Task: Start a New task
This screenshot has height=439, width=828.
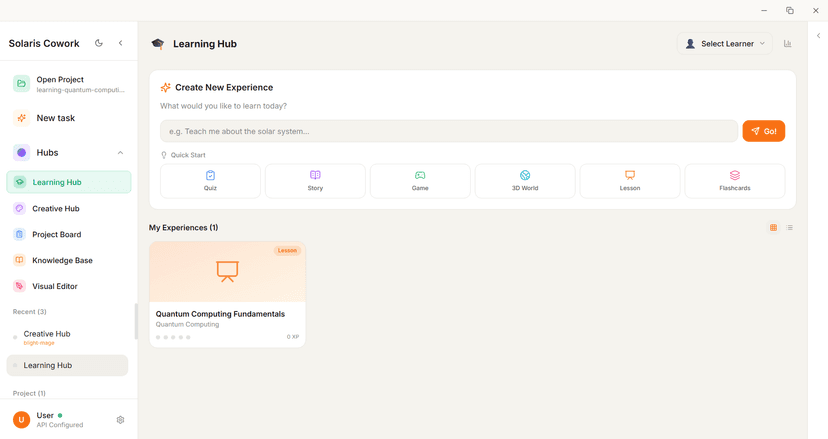Action: pyautogui.click(x=69, y=118)
